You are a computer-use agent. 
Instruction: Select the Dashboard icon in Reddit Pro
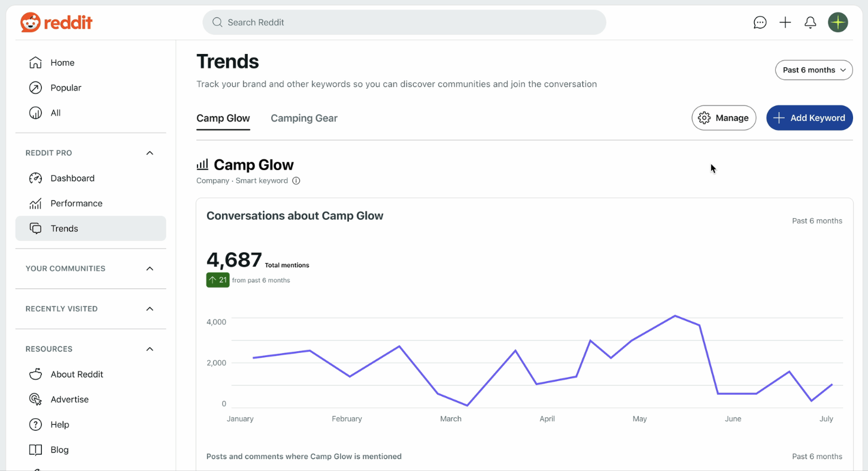[35, 178]
